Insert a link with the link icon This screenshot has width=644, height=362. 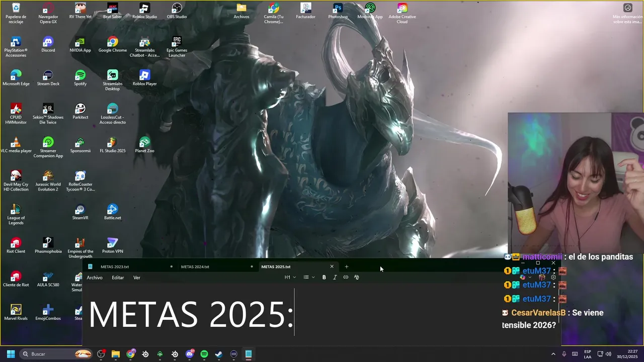click(x=346, y=277)
